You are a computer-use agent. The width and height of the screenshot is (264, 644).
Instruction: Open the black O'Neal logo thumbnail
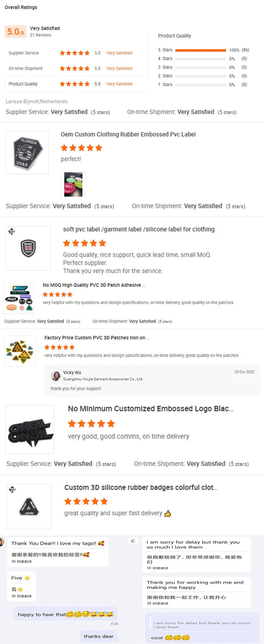point(30,429)
